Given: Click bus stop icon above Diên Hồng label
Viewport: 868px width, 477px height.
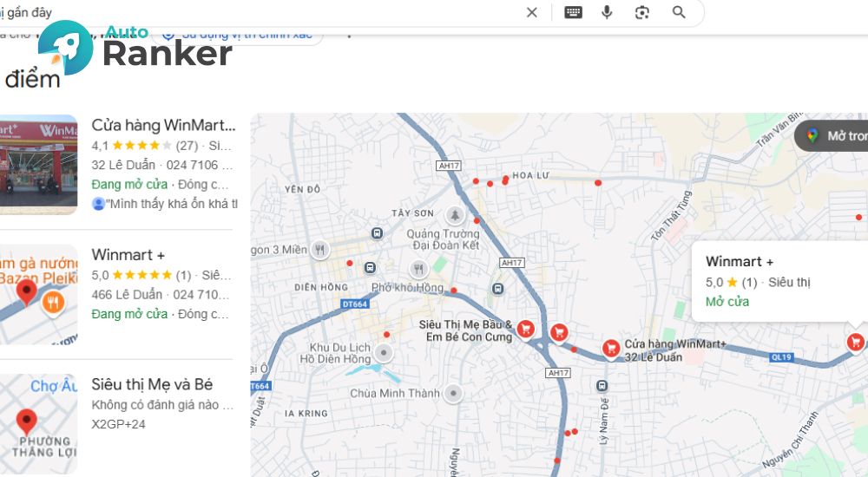Looking at the screenshot, I should click(x=370, y=268).
